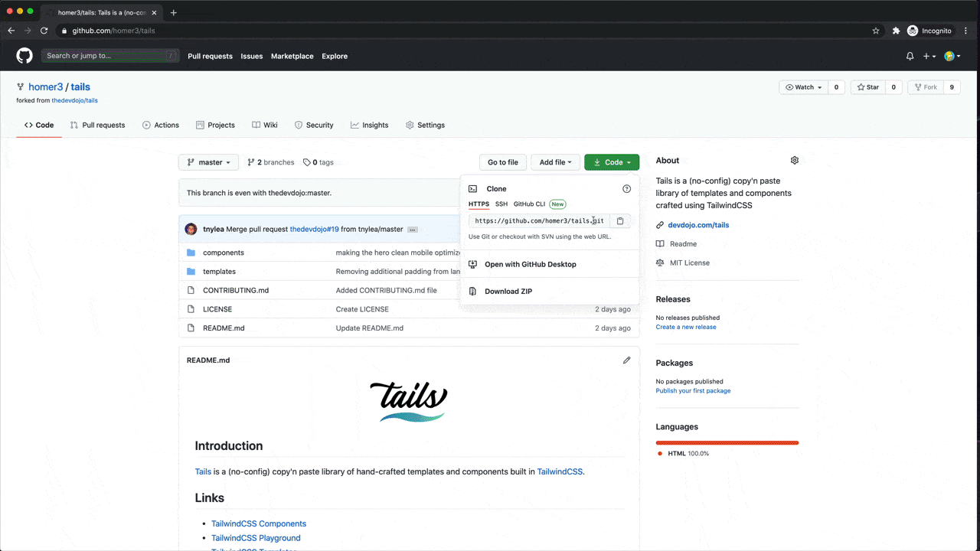The width and height of the screenshot is (980, 551).
Task: Open the notifications bell
Action: [x=910, y=56]
